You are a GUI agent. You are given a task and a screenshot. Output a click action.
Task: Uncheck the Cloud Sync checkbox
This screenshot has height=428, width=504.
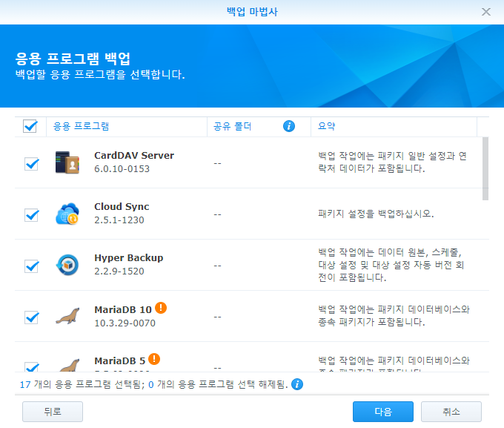[x=31, y=215]
